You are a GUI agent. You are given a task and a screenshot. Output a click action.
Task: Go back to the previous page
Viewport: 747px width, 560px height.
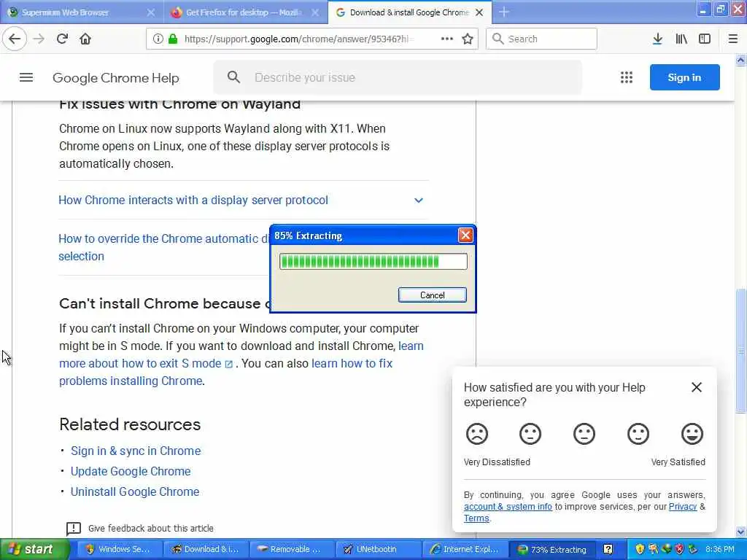pos(15,39)
